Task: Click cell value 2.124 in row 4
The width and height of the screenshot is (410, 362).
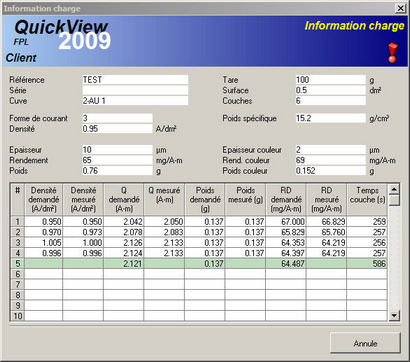Action: pos(124,253)
